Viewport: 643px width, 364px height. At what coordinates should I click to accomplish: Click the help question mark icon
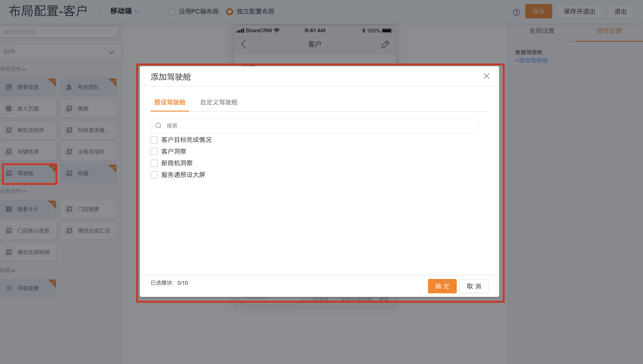(x=516, y=12)
